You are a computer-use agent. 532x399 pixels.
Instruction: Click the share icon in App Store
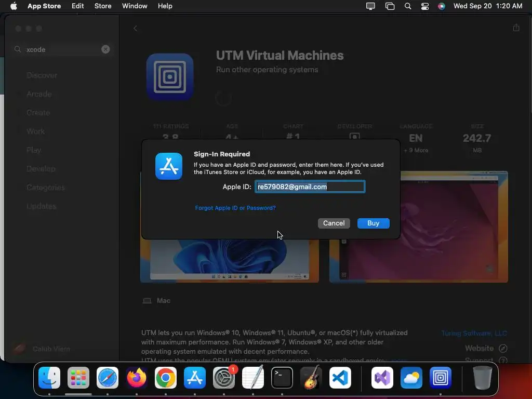tap(516, 28)
